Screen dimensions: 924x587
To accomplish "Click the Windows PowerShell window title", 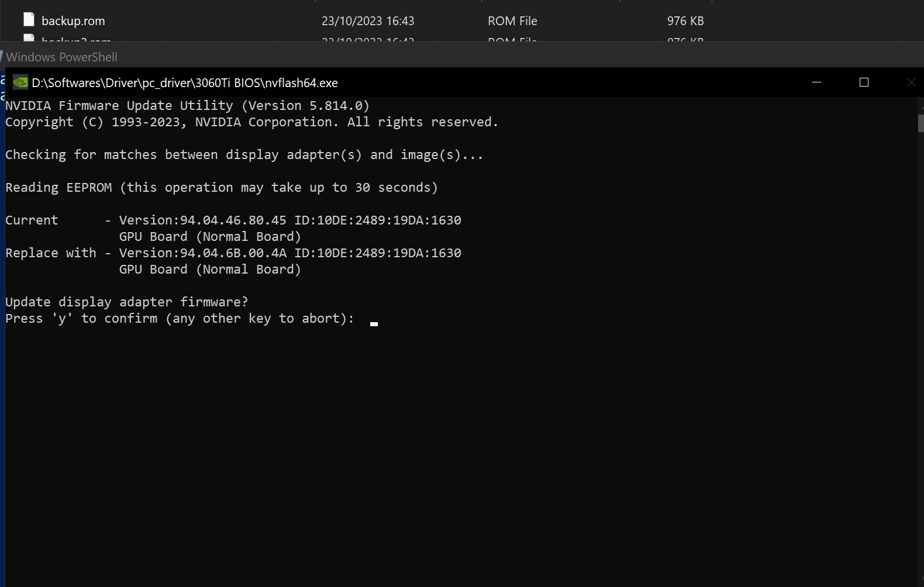I will pyautogui.click(x=61, y=57).
